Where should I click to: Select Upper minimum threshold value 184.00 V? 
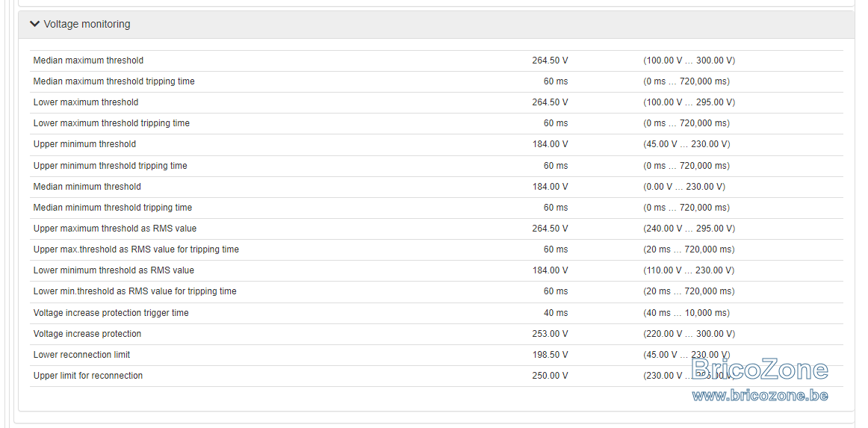coord(550,144)
